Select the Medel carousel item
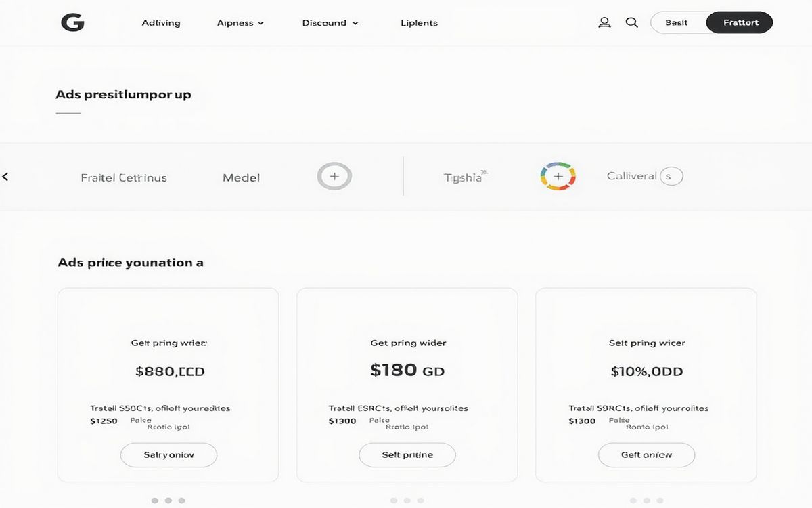 (x=242, y=177)
